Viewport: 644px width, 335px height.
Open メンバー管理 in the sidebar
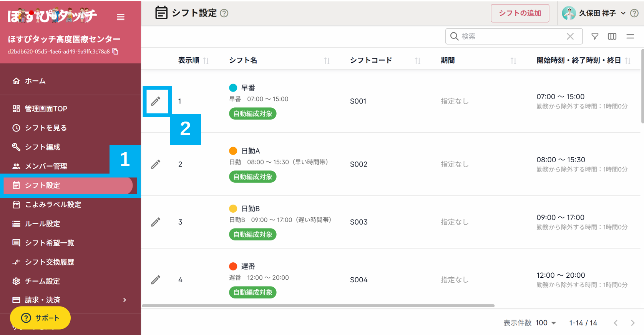tap(70, 166)
